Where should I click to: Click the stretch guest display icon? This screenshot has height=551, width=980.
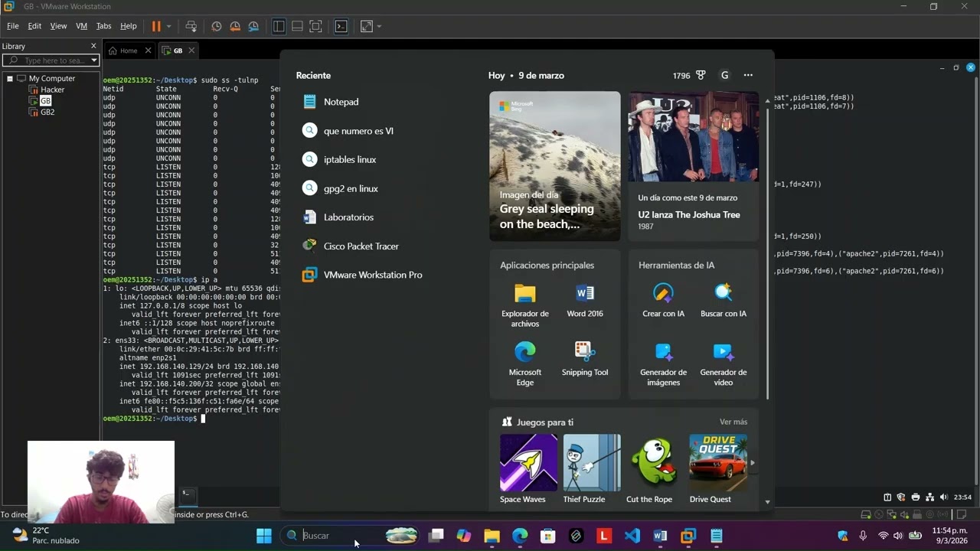tap(367, 26)
